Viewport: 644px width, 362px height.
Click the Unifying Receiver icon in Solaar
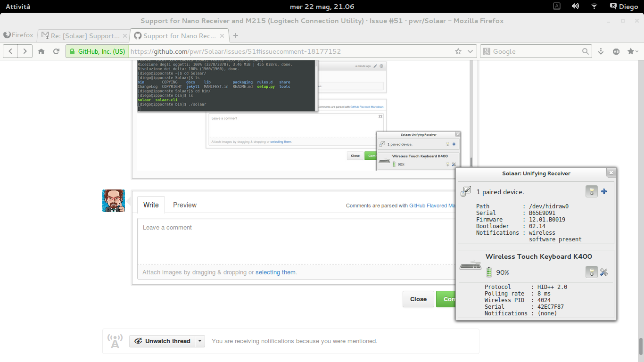(466, 191)
